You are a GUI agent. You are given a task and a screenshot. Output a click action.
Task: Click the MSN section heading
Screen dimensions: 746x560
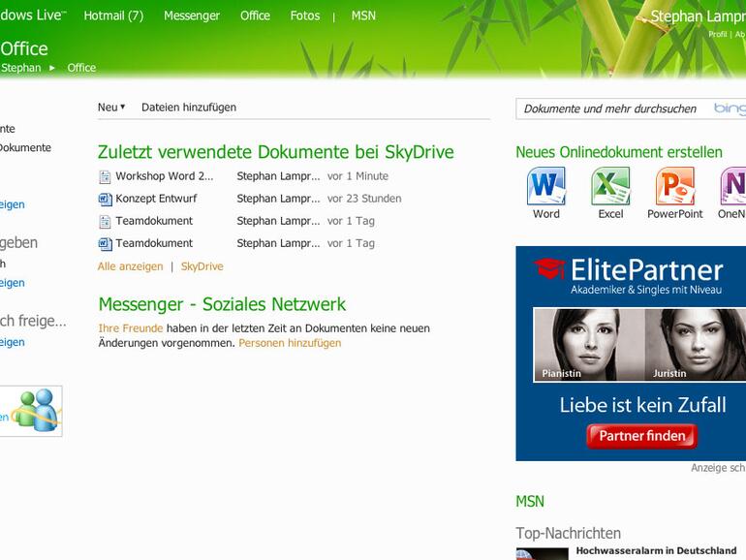pos(530,502)
